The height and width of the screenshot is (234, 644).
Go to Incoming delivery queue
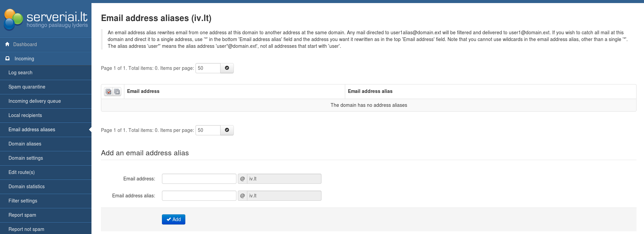pos(35,101)
